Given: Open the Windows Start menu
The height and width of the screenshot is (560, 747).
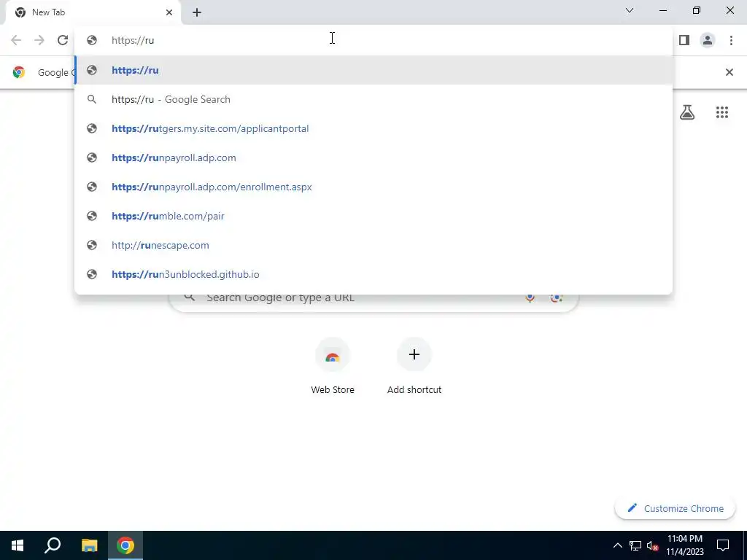Looking at the screenshot, I should point(18,545).
